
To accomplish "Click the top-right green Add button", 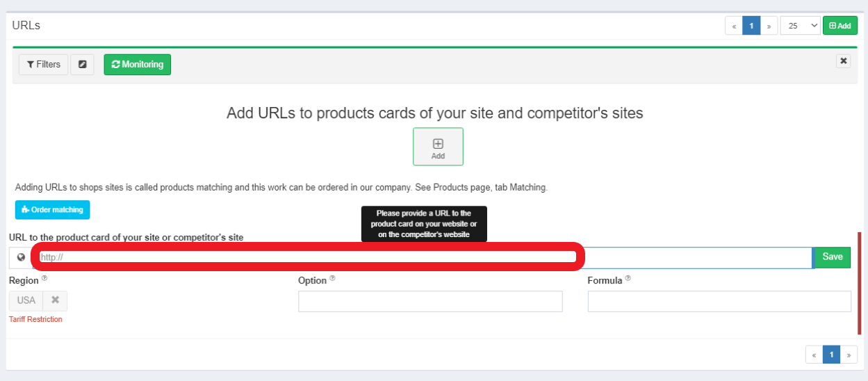I will coord(841,26).
